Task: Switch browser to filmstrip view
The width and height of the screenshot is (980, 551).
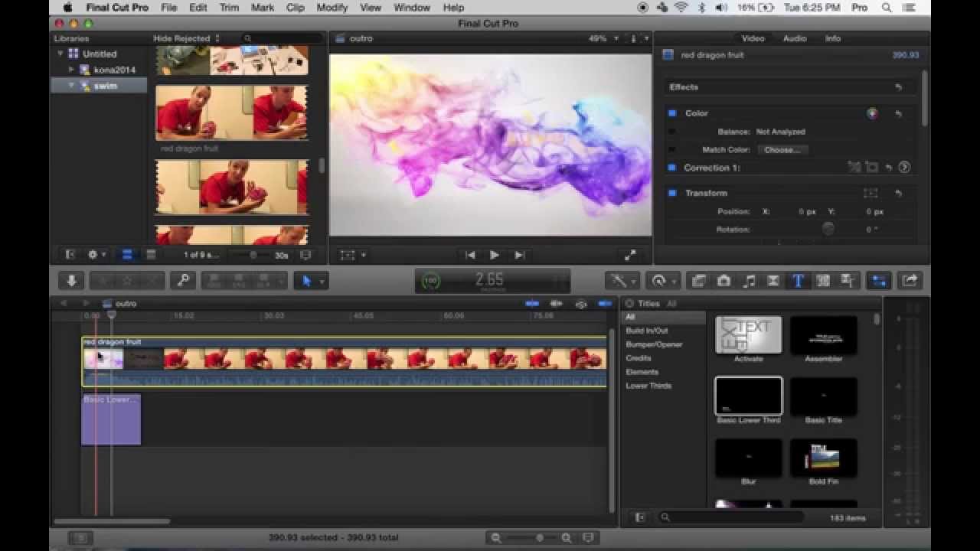Action: (127, 255)
